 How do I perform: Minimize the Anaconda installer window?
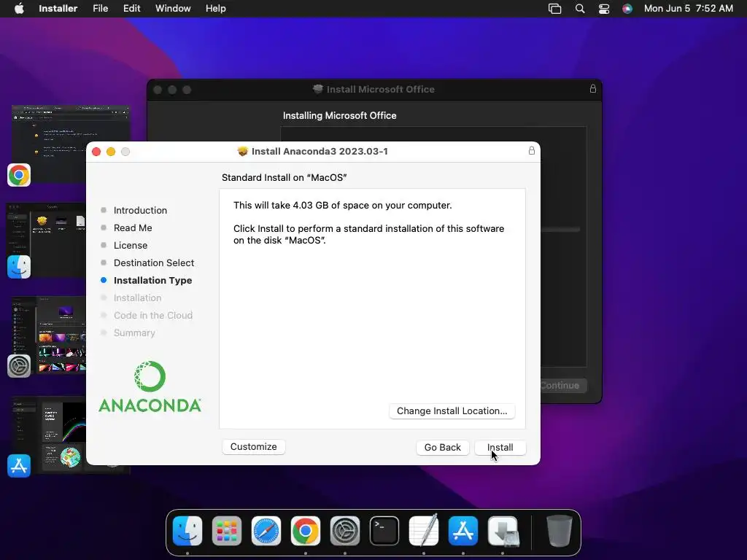click(x=111, y=152)
